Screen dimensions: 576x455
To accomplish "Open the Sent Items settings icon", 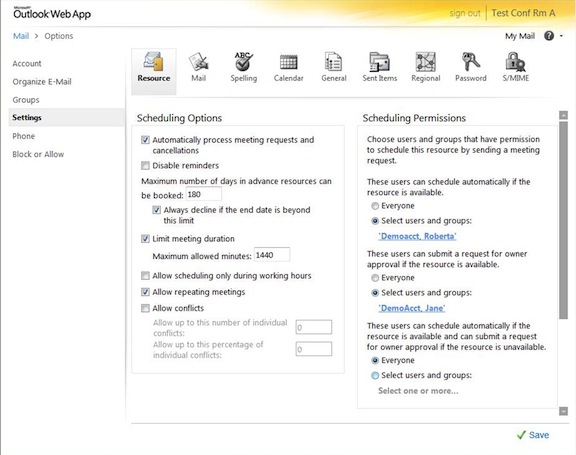I will click(x=379, y=68).
